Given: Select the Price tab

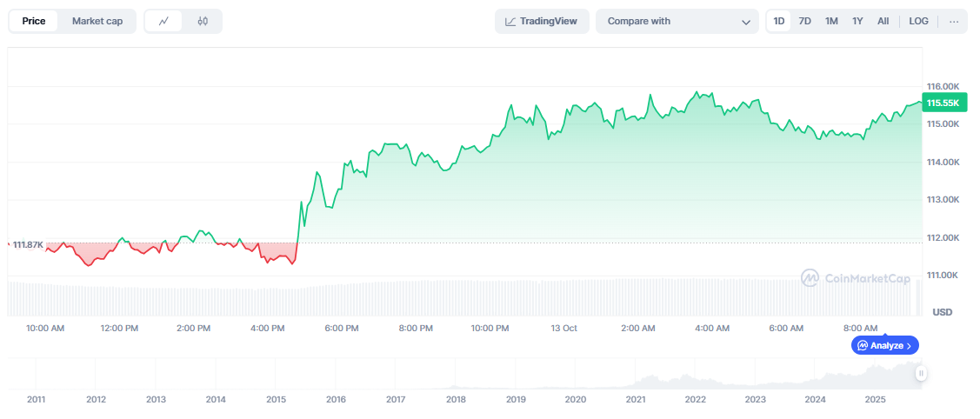Looking at the screenshot, I should coord(34,21).
